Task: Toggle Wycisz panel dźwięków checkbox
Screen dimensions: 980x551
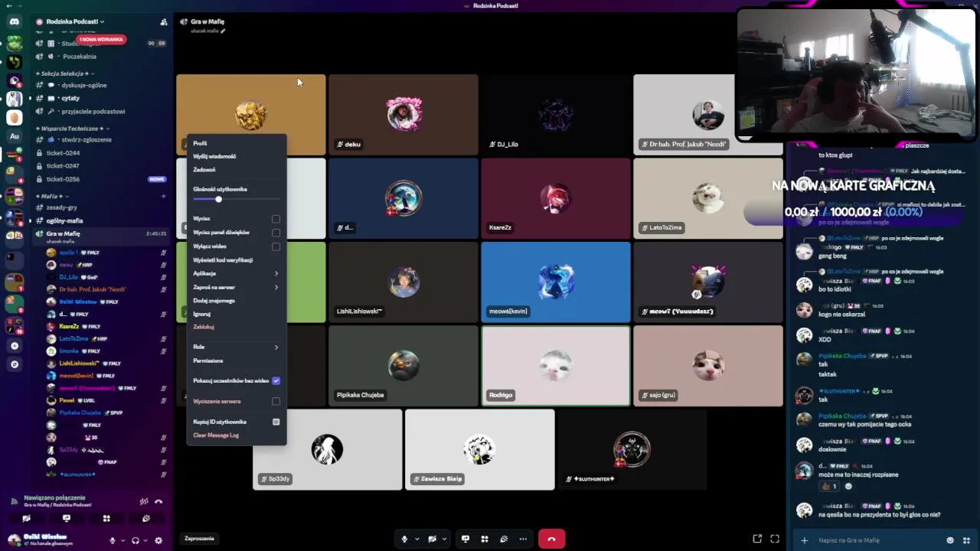Action: [x=276, y=233]
